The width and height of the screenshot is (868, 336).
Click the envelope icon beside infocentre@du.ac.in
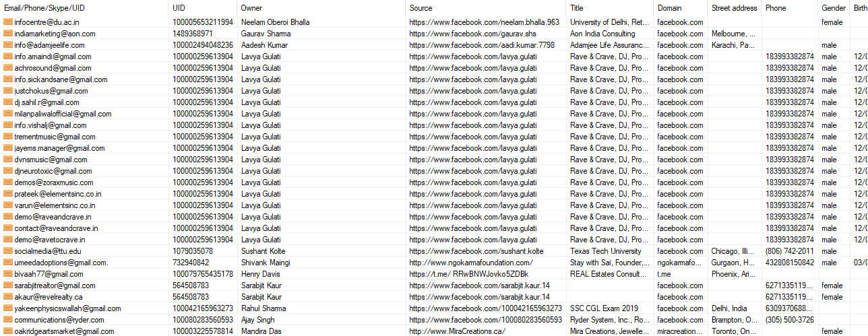tap(8, 22)
